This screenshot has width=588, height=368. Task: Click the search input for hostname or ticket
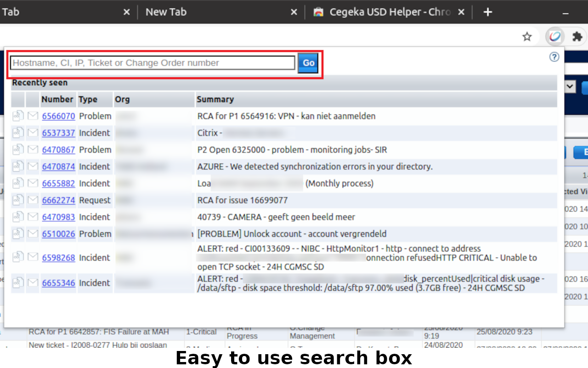(x=153, y=63)
